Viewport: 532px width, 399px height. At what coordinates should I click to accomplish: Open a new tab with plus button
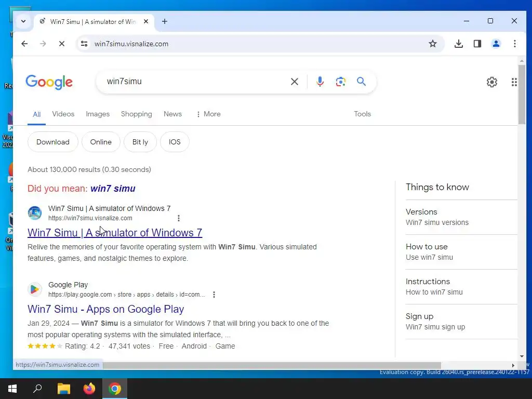point(165,21)
